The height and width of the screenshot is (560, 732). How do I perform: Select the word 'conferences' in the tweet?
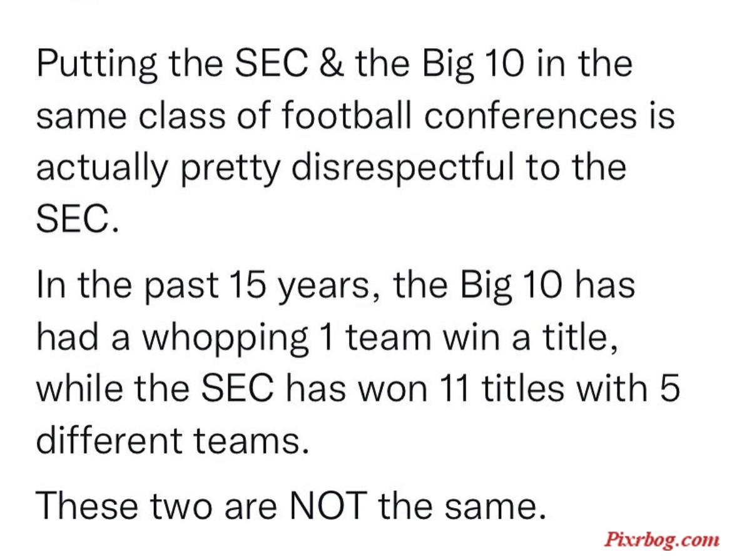pyautogui.click(x=531, y=115)
